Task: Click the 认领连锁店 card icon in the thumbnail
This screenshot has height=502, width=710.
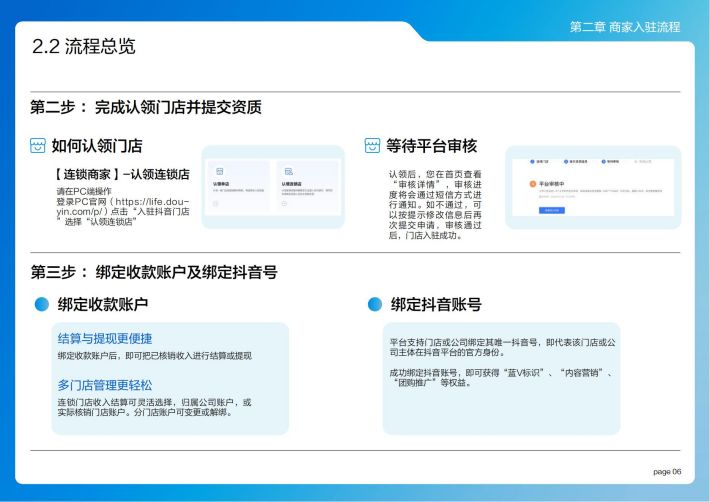Action: tap(288, 172)
